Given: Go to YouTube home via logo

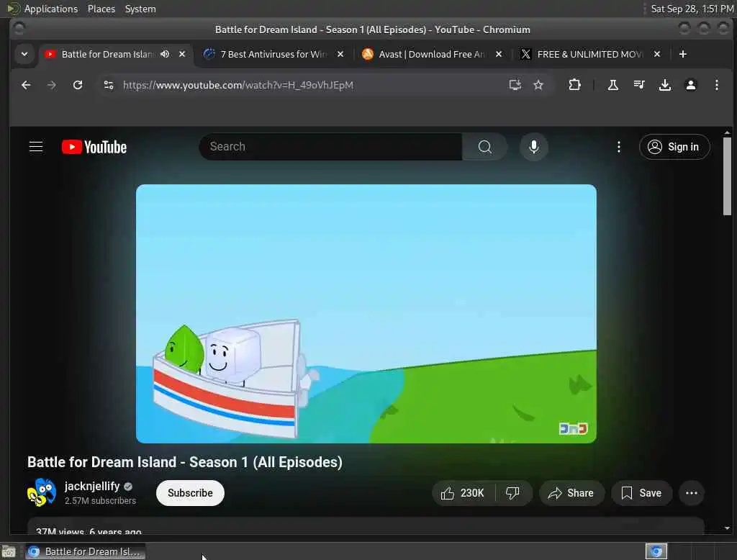Looking at the screenshot, I should click(94, 147).
